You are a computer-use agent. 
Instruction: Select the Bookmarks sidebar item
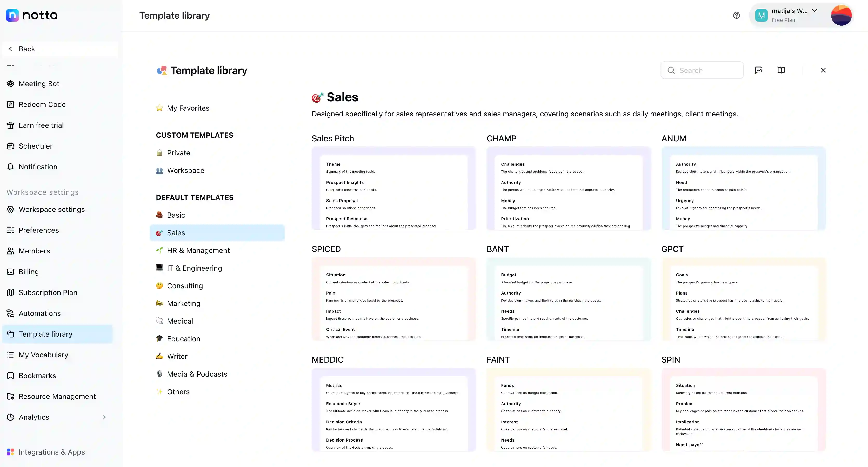coord(37,375)
